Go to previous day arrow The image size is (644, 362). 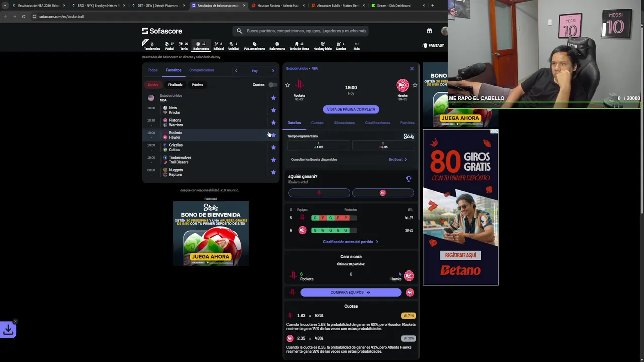tap(236, 70)
